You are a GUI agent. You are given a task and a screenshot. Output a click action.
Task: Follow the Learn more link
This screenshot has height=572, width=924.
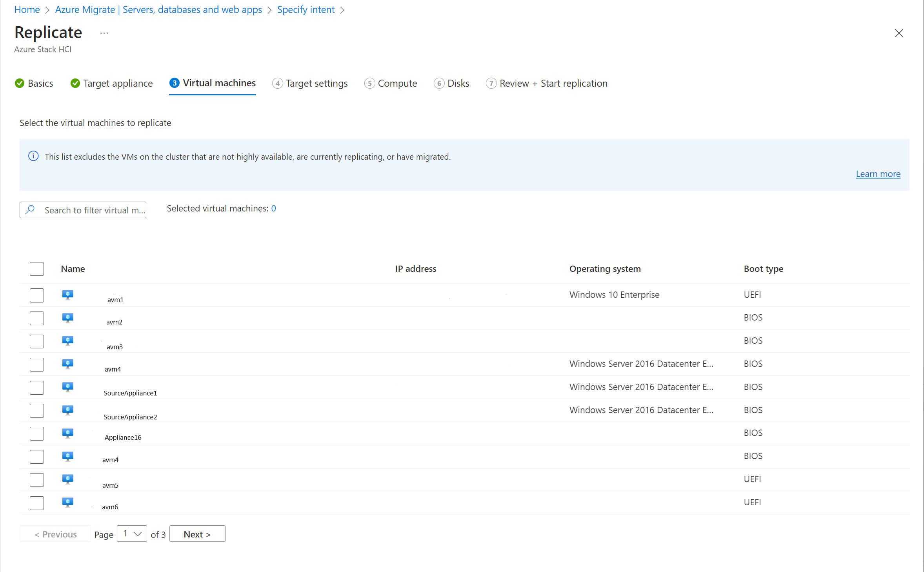pyautogui.click(x=878, y=174)
